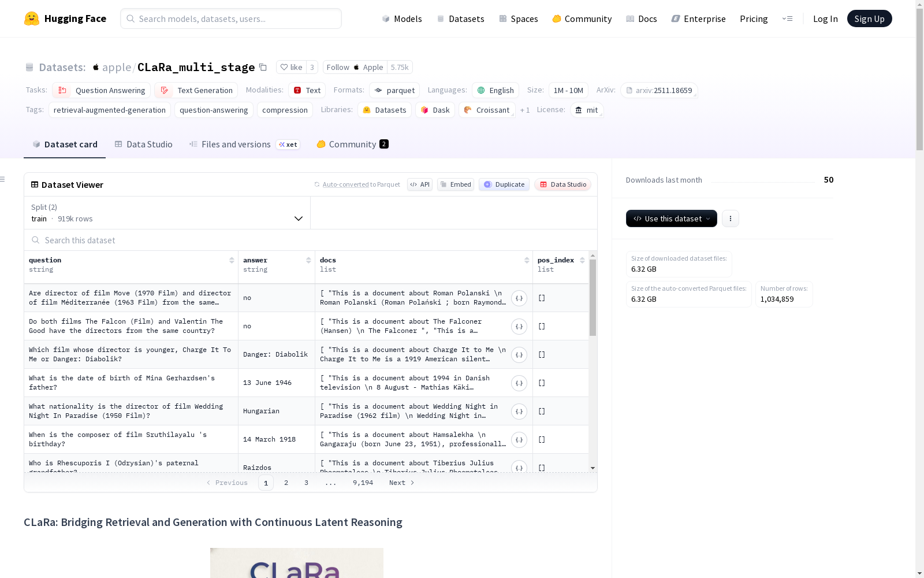Open the Croissant library tag dropdown
924x578 pixels.
[487, 110]
